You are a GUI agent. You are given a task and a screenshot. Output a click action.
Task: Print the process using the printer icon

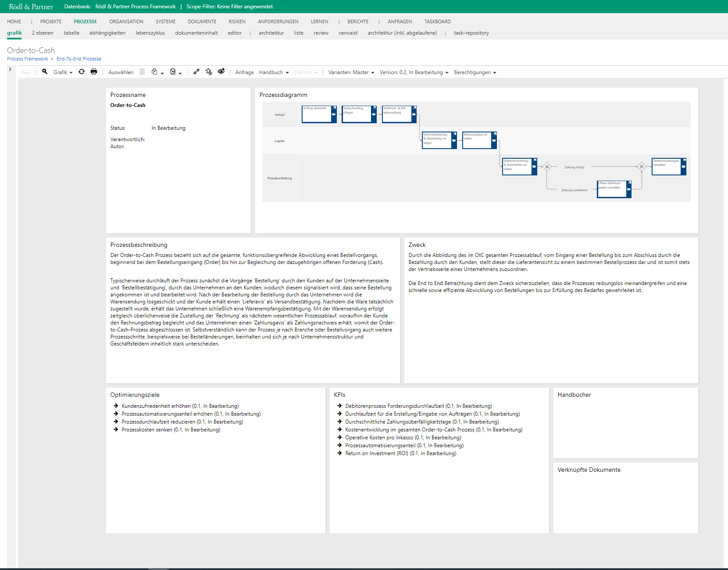[94, 72]
